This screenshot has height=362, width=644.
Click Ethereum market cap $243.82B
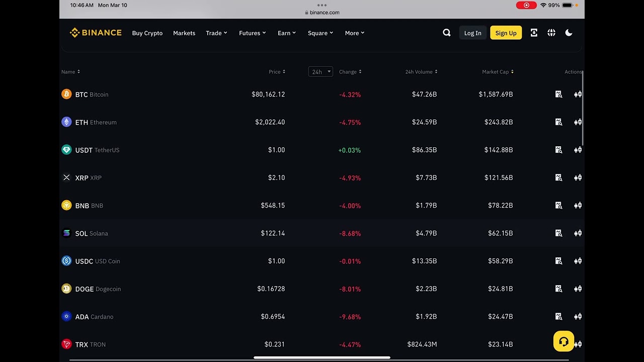pyautogui.click(x=499, y=122)
